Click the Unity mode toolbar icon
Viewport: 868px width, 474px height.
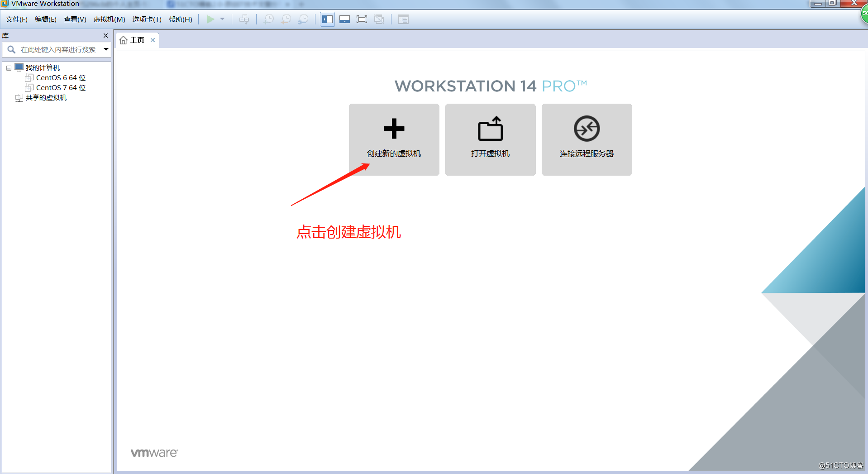click(x=379, y=19)
